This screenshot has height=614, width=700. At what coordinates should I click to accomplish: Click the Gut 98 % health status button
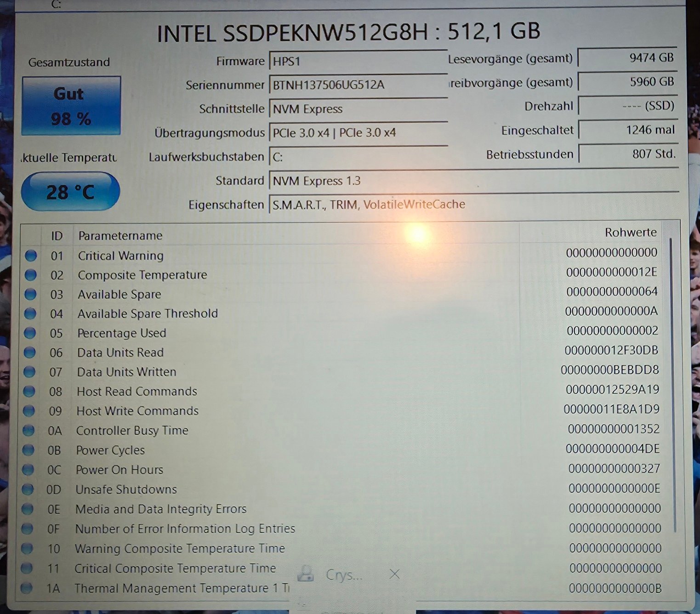[x=71, y=106]
